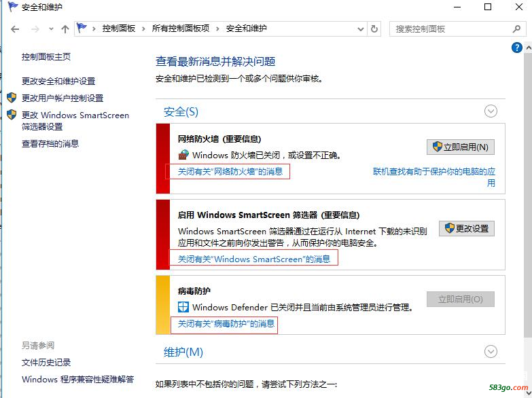Click shield icon beside 更改用户帐户控制设置
The height and width of the screenshot is (398, 532).
tap(12, 98)
